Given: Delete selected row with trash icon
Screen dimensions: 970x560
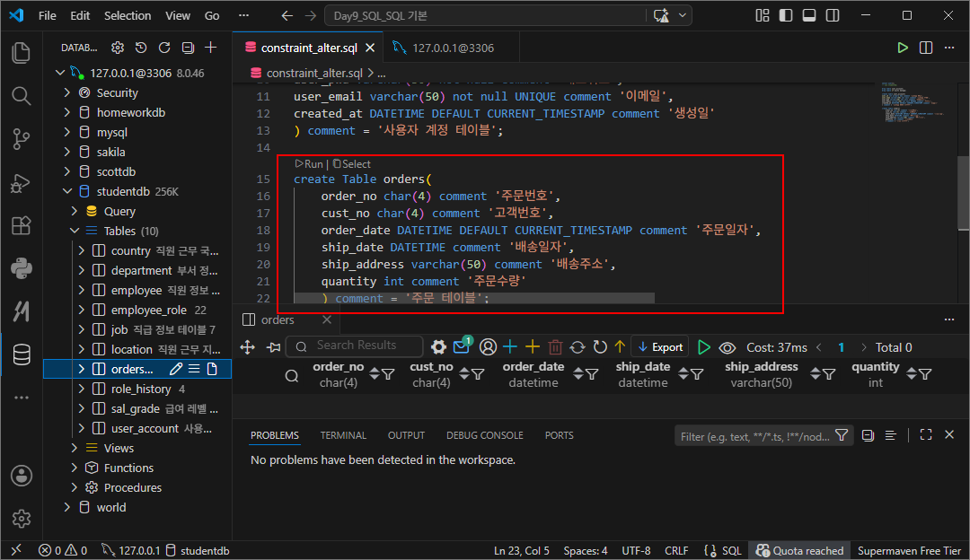Looking at the screenshot, I should click(x=556, y=346).
